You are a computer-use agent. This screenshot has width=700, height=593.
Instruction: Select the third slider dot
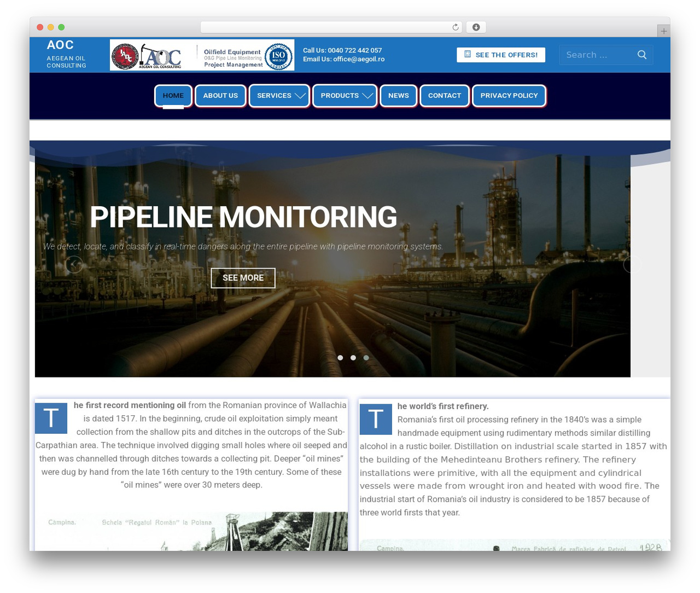point(366,358)
